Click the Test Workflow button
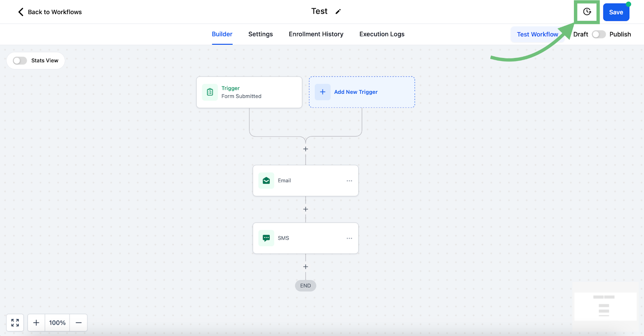Image resolution: width=644 pixels, height=336 pixels. point(537,35)
